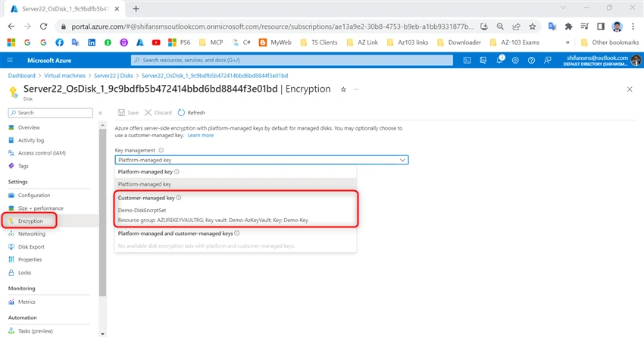Click Discard in the command bar
644x338 pixels.
click(158, 112)
